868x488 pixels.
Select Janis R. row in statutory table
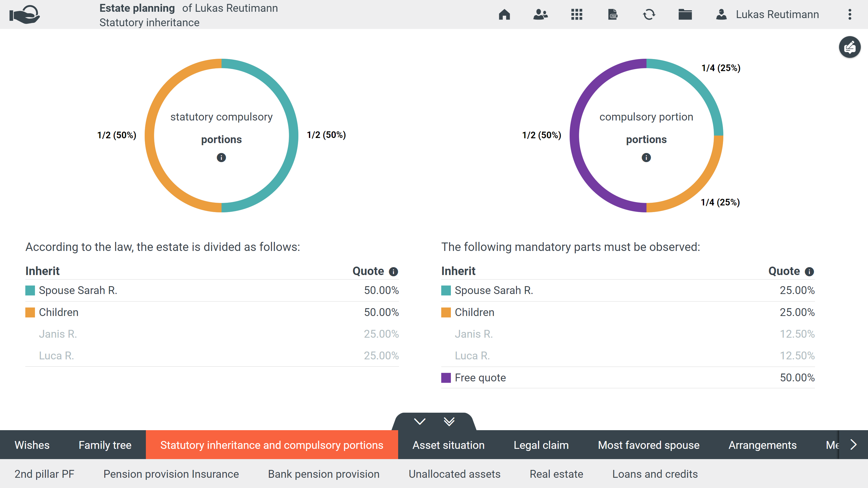click(58, 334)
